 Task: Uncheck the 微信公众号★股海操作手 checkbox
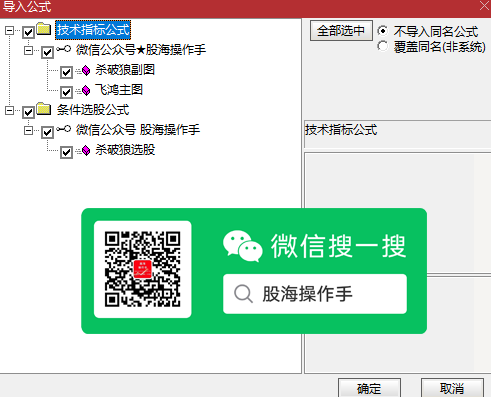(47, 52)
